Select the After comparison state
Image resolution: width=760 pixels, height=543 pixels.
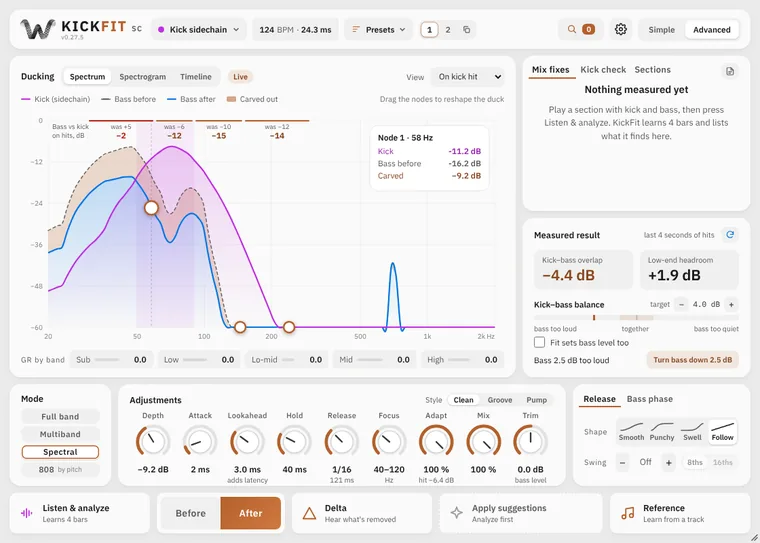click(251, 513)
